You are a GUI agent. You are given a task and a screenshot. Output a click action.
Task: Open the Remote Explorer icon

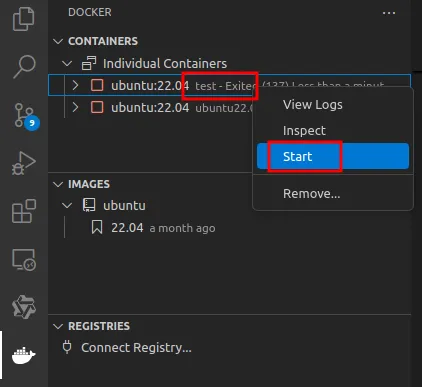pyautogui.click(x=24, y=260)
